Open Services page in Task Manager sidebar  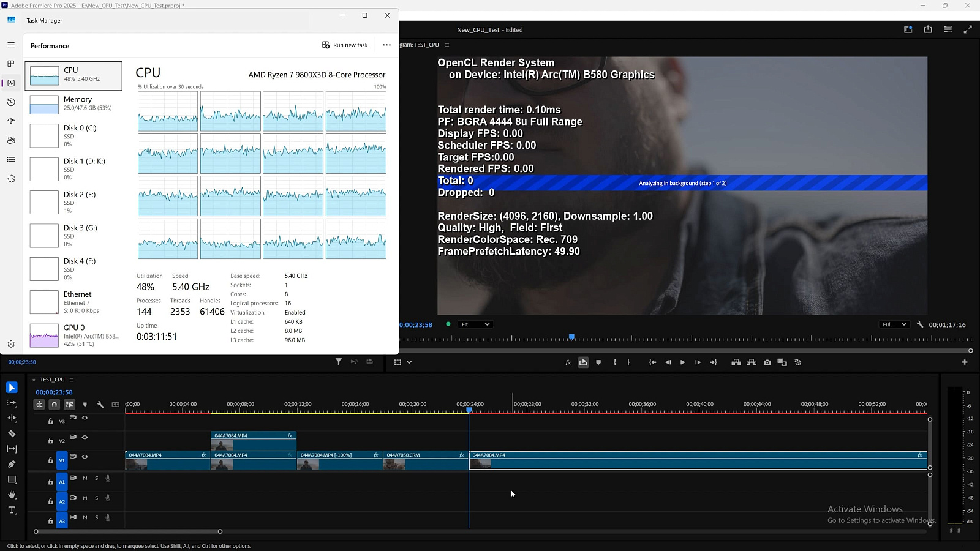click(11, 179)
